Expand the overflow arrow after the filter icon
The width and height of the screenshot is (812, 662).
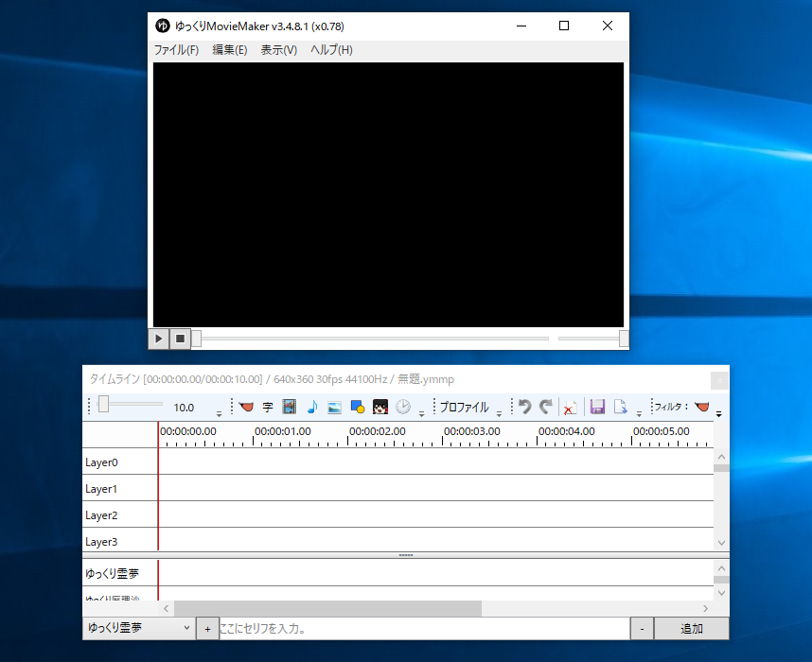pyautogui.click(x=719, y=413)
